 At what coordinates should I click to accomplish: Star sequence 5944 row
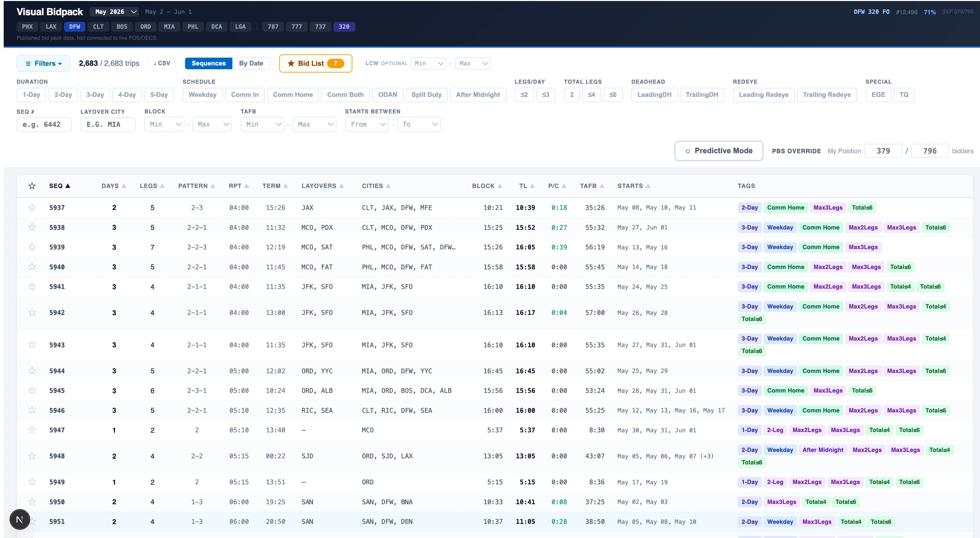click(32, 371)
